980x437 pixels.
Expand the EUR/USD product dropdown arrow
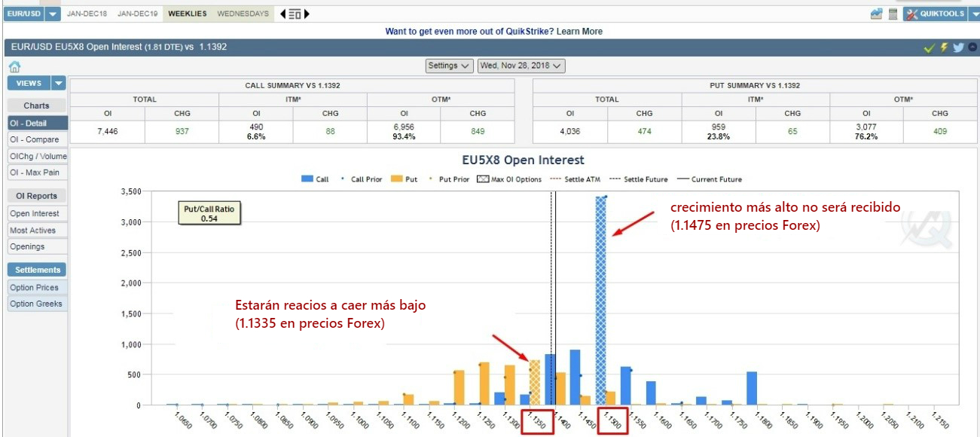coord(52,14)
